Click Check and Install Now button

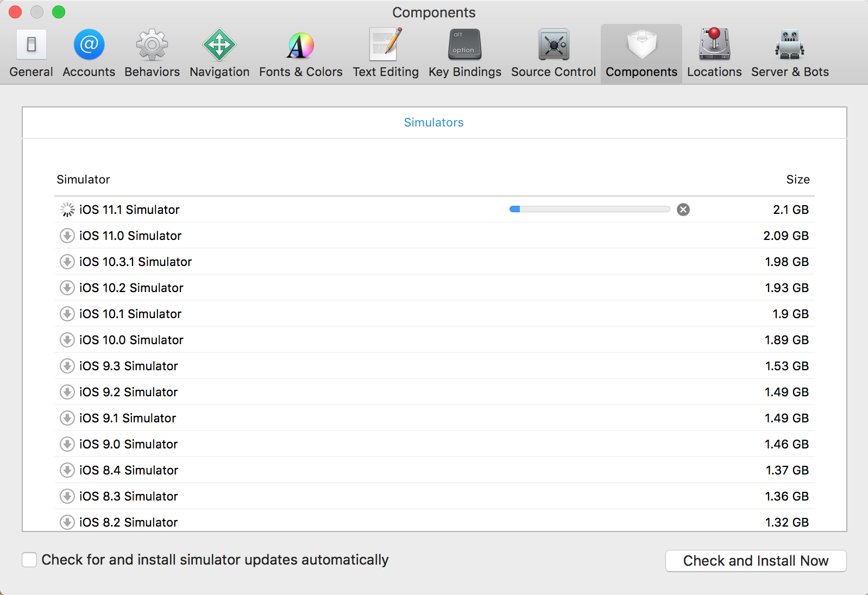[756, 561]
